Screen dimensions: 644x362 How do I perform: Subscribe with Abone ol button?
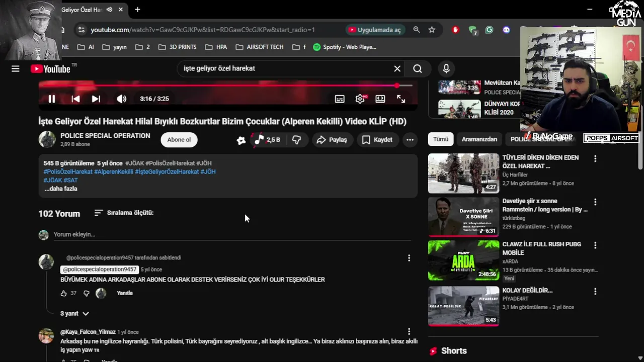pos(179,140)
